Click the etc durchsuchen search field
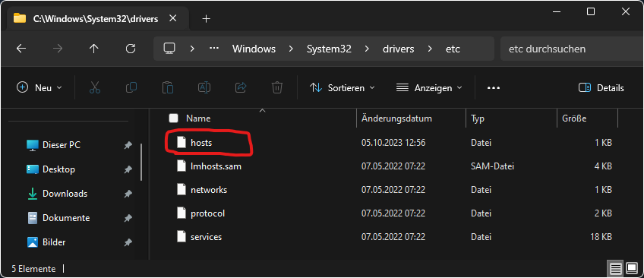The width and height of the screenshot is (644, 278). (x=571, y=49)
